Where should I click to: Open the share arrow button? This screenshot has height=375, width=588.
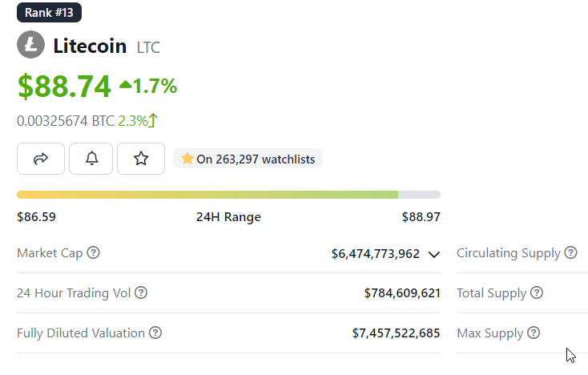(x=41, y=159)
